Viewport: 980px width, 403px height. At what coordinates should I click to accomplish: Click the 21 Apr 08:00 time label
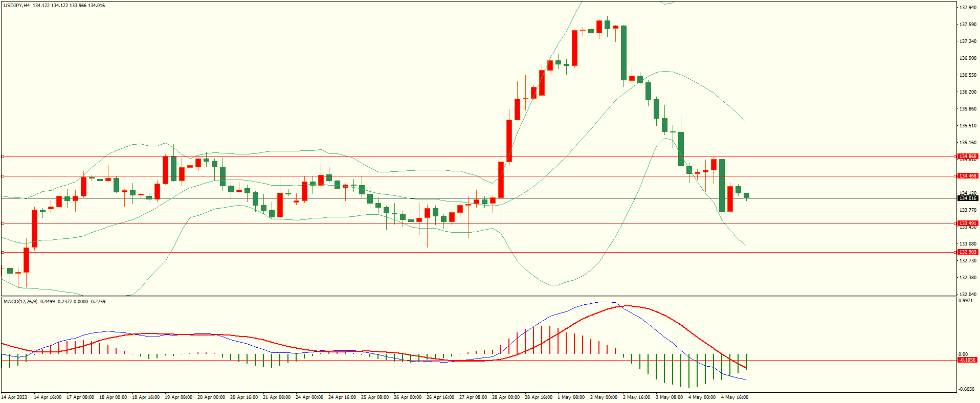(x=277, y=397)
